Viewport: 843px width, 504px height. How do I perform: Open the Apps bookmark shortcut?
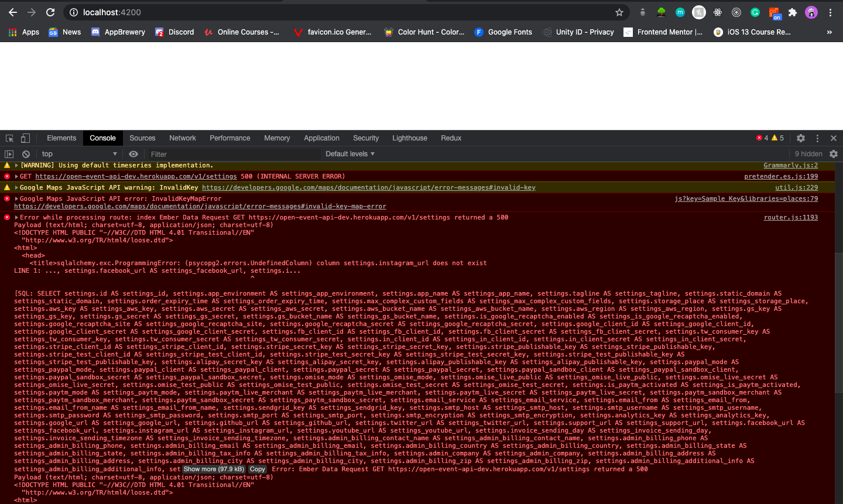23,32
